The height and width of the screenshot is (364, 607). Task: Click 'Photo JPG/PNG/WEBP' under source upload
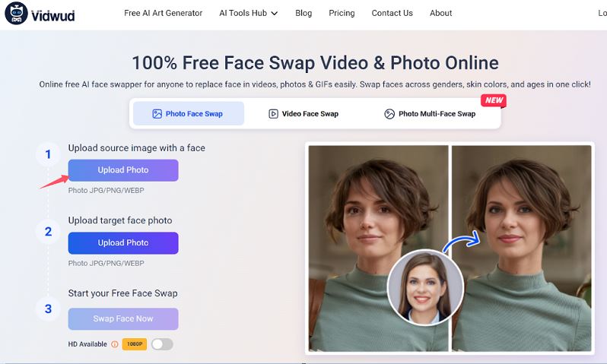click(106, 190)
